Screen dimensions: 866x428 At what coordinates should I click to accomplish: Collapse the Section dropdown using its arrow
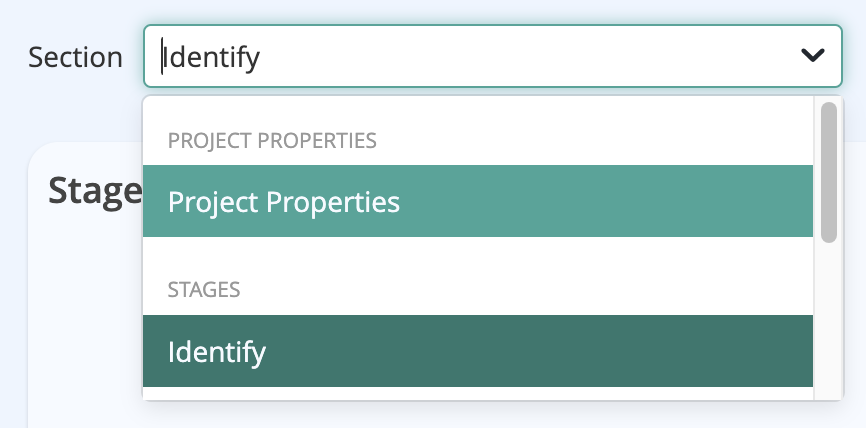tap(812, 56)
